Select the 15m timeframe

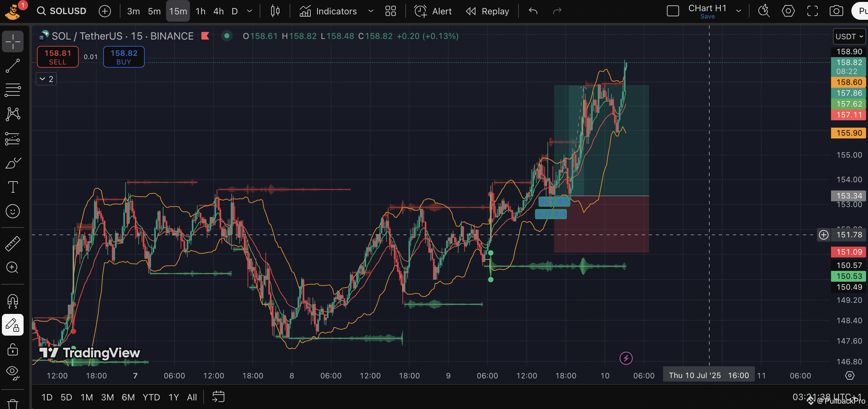178,11
